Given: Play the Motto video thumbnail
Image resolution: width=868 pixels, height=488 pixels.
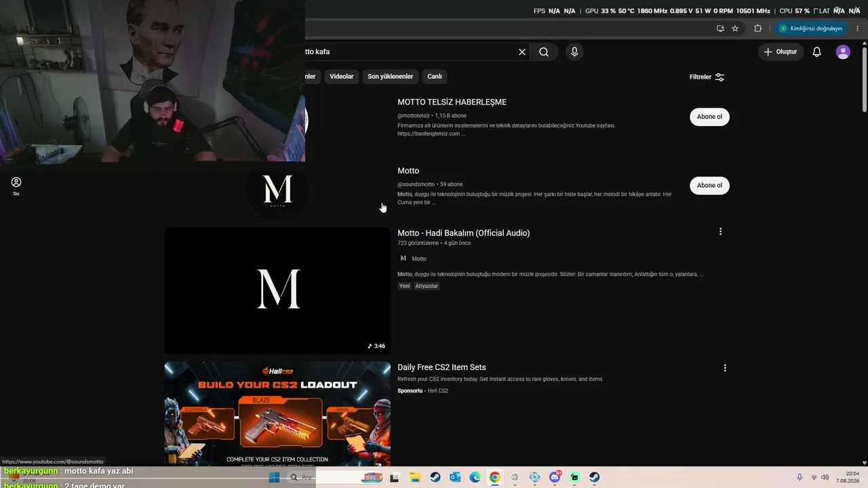Looking at the screenshot, I should (x=277, y=290).
